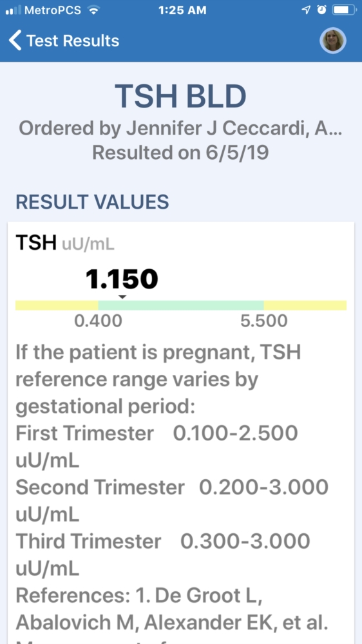Tap the battery indicator icon
The image size is (362, 644).
tap(344, 10)
